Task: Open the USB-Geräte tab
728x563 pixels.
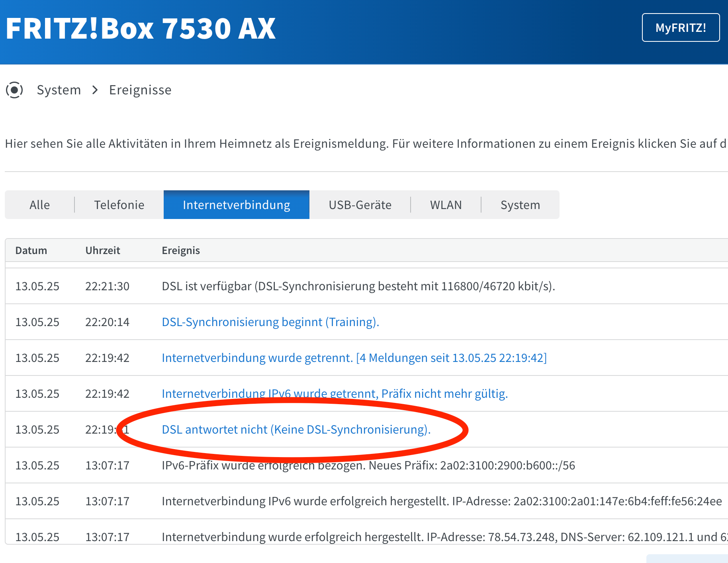Action: 360,205
